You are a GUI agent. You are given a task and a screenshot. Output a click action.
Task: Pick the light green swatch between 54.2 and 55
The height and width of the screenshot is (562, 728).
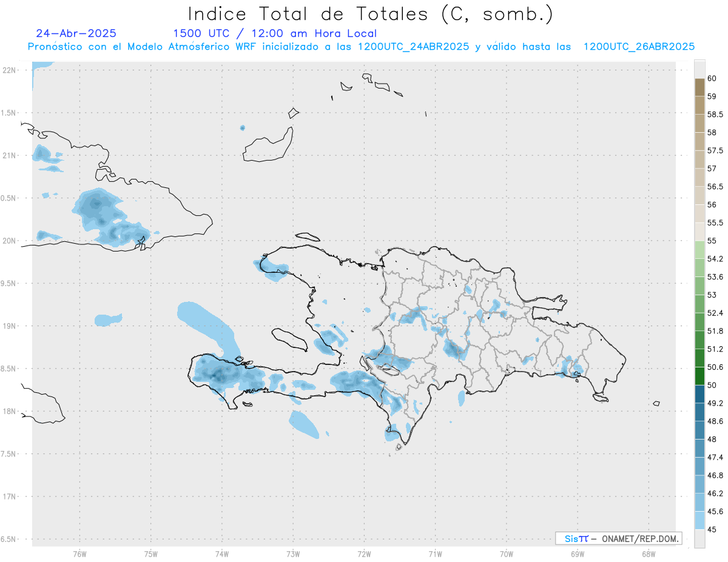coord(699,250)
